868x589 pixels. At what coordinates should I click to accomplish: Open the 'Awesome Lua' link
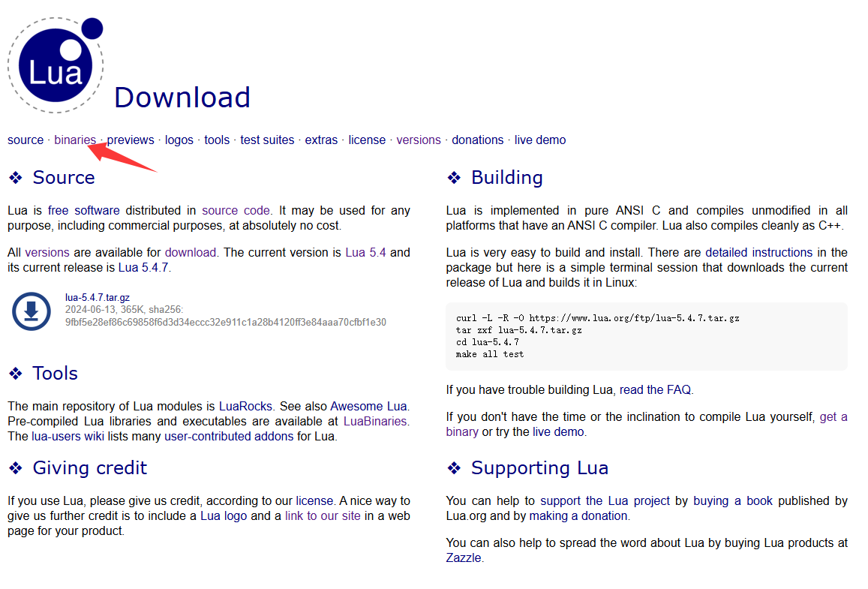368,407
